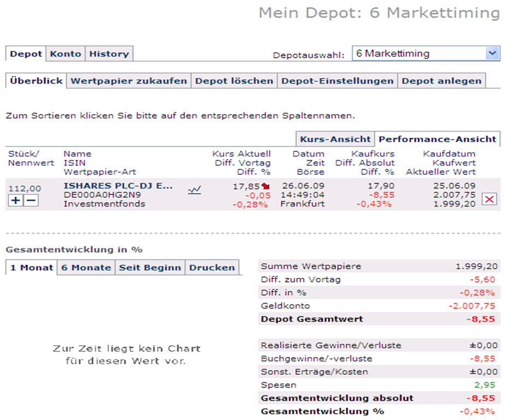The image size is (513, 420).
Task: Switch to the History tab
Action: [x=109, y=54]
